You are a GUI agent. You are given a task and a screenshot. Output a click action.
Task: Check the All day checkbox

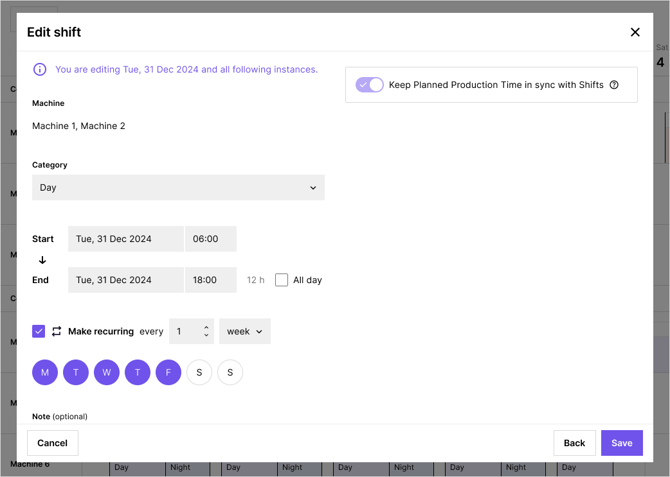(x=282, y=280)
